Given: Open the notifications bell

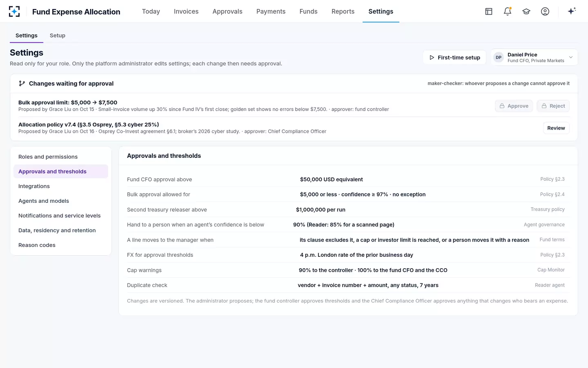Looking at the screenshot, I should 508,11.
